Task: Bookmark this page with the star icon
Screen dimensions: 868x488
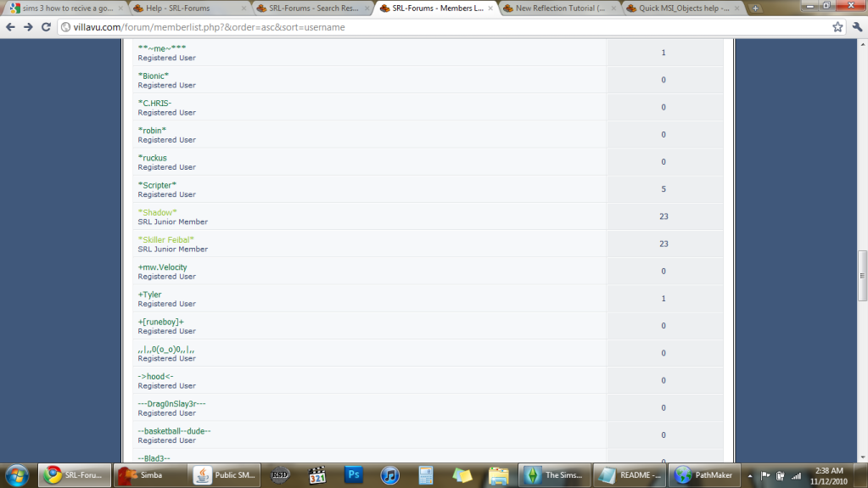Action: [x=837, y=27]
